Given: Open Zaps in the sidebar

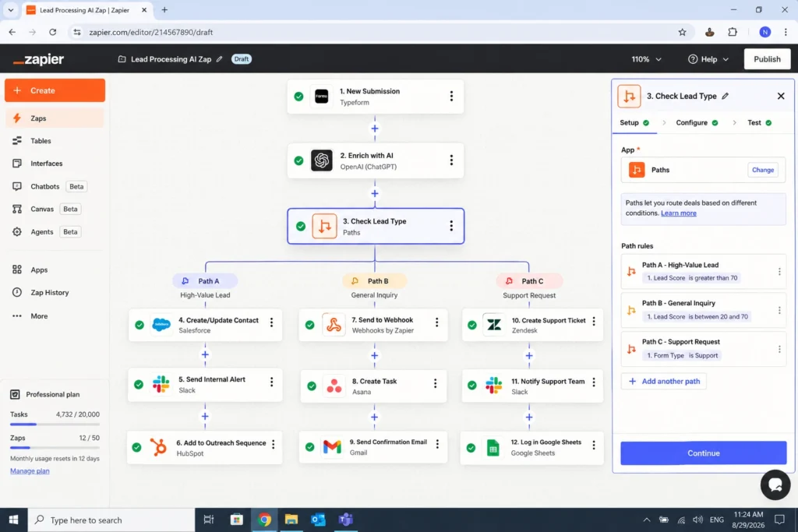Looking at the screenshot, I should coord(55,118).
